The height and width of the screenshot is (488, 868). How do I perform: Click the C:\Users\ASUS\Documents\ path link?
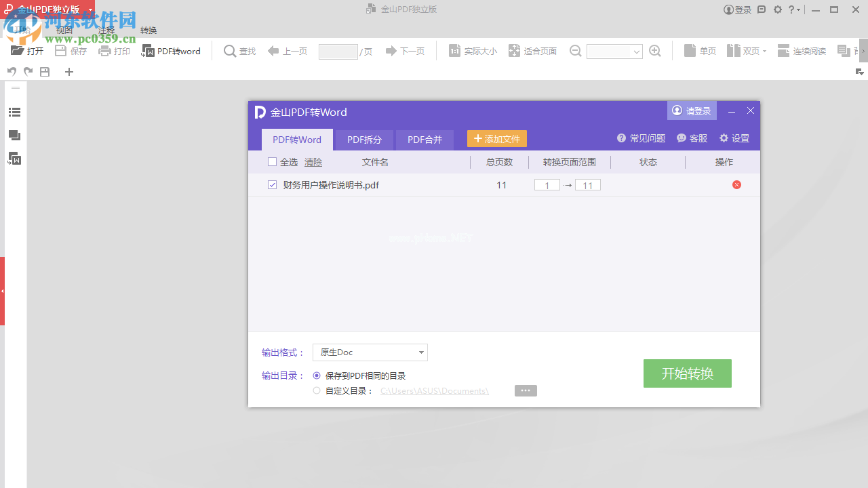(x=435, y=391)
